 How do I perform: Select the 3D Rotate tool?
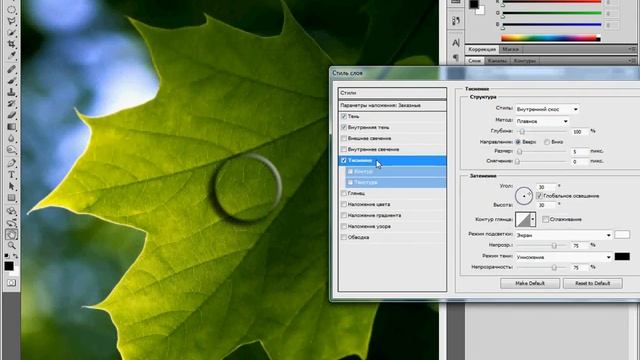11,211
